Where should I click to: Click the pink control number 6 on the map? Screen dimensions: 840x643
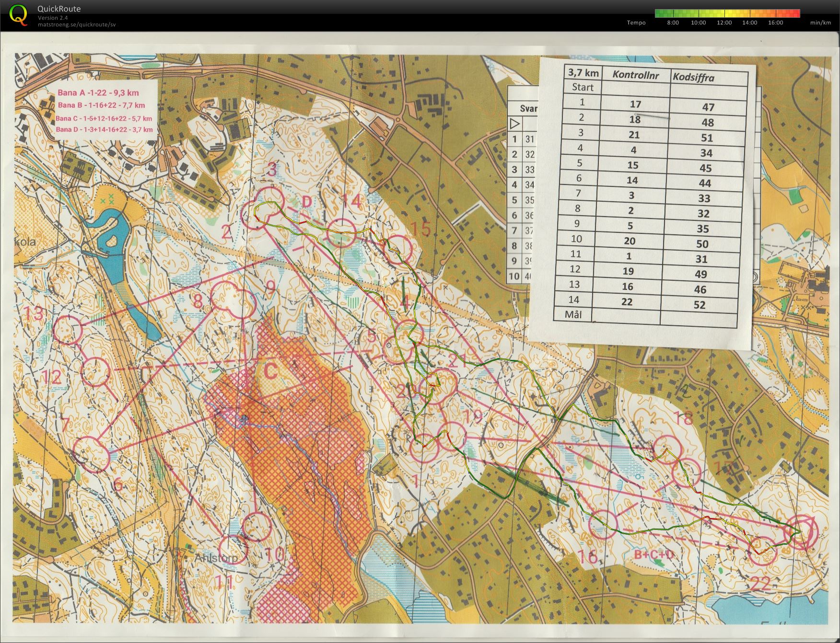point(118,485)
